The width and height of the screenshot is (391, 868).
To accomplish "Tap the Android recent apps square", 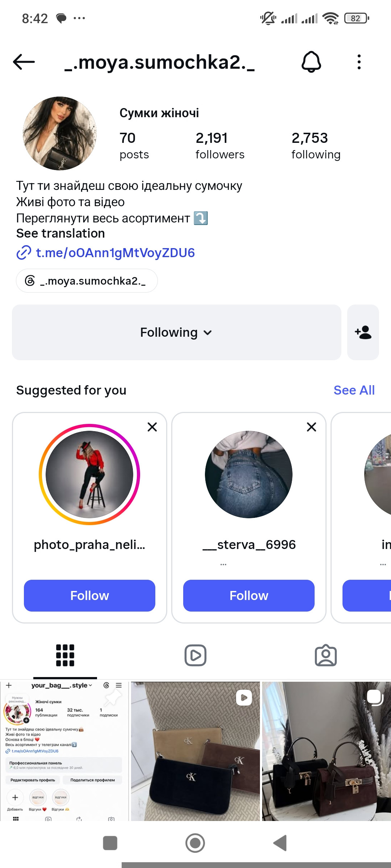I will [x=110, y=843].
